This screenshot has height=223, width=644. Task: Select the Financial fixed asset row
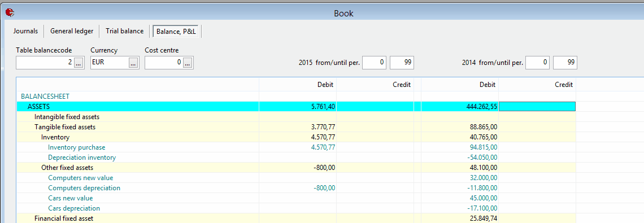coord(295,218)
